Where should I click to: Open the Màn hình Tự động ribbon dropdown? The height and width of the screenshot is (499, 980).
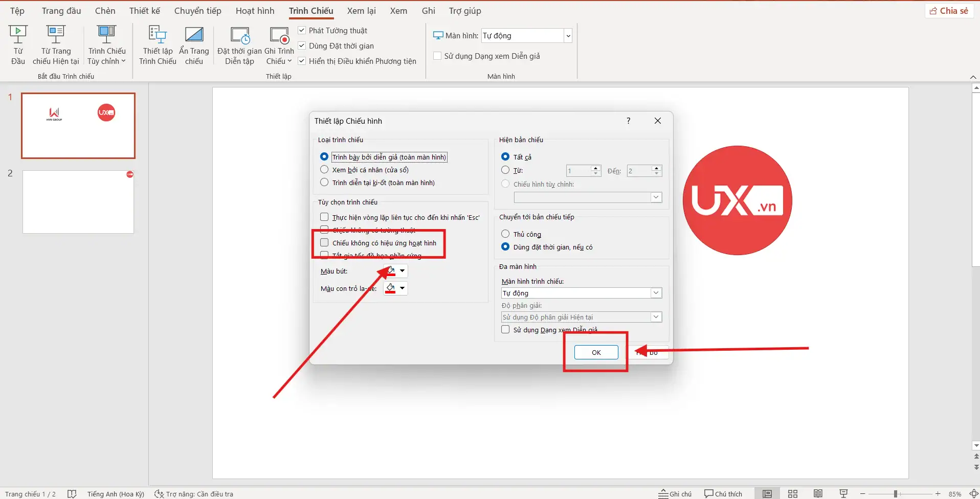click(568, 36)
